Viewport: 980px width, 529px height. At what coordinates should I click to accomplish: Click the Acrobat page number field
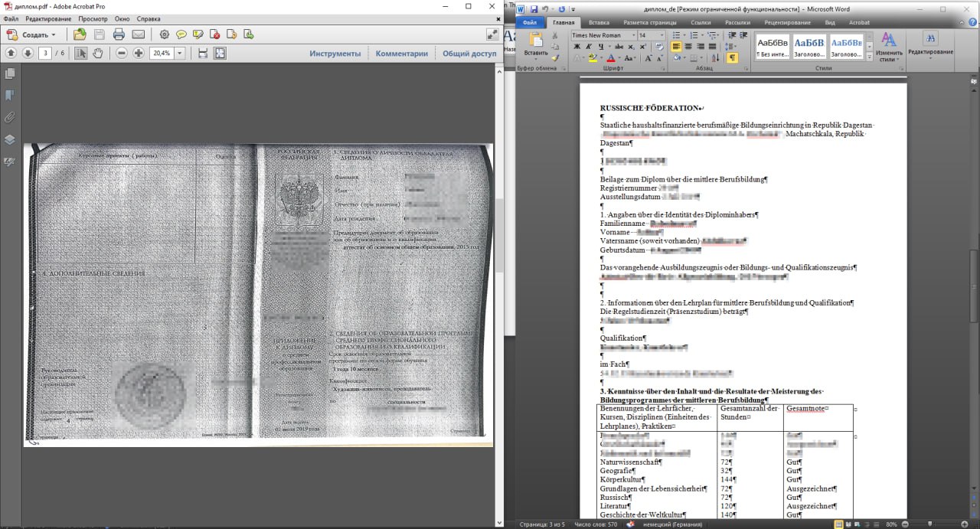point(46,53)
